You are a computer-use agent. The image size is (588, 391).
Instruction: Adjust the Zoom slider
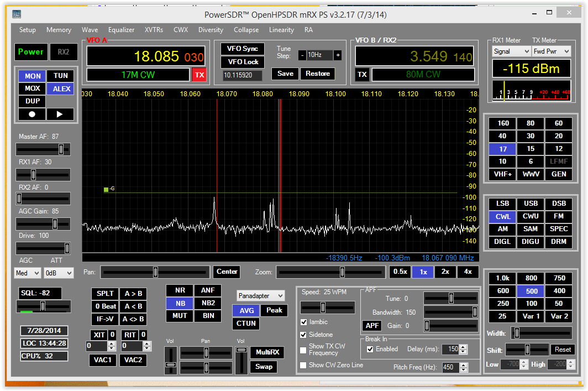tap(330, 272)
